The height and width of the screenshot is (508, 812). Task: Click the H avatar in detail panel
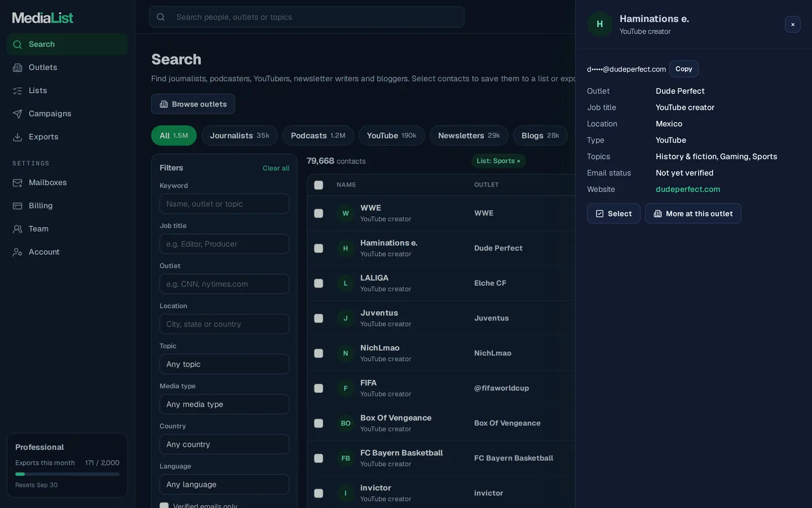click(x=600, y=24)
